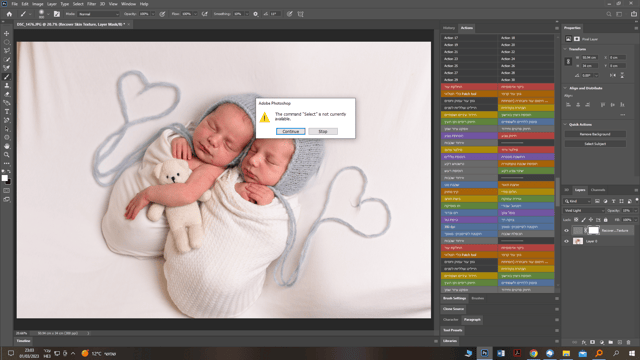Click Continue in the Photoshop dialog
Screen dimensions: 640x360
291,131
